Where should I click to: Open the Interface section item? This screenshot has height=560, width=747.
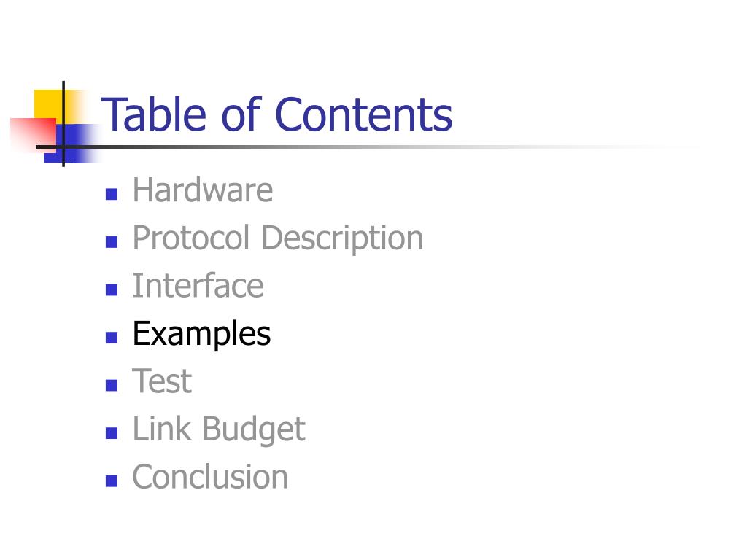click(198, 286)
